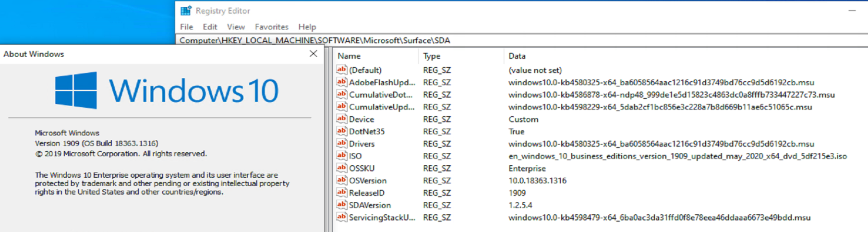The width and height of the screenshot is (868, 232).
Task: Click the string icon beside OSSKU
Action: [x=341, y=168]
